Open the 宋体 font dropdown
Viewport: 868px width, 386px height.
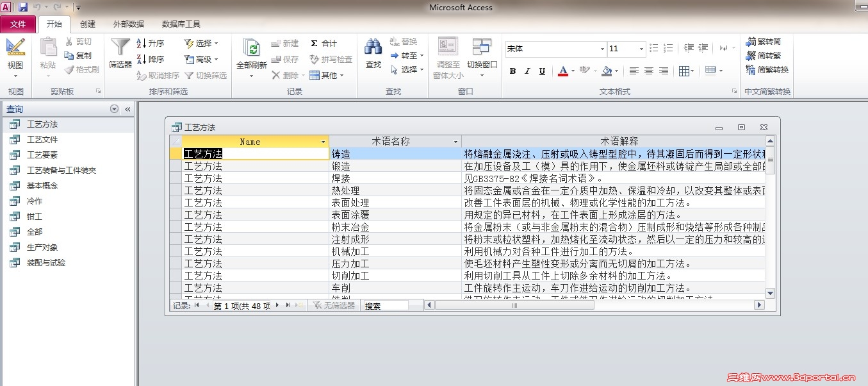tap(602, 48)
